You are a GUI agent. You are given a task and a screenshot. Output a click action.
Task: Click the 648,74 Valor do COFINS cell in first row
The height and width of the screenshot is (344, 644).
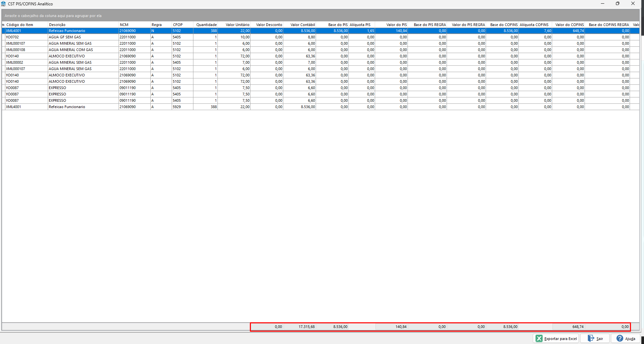(569, 31)
